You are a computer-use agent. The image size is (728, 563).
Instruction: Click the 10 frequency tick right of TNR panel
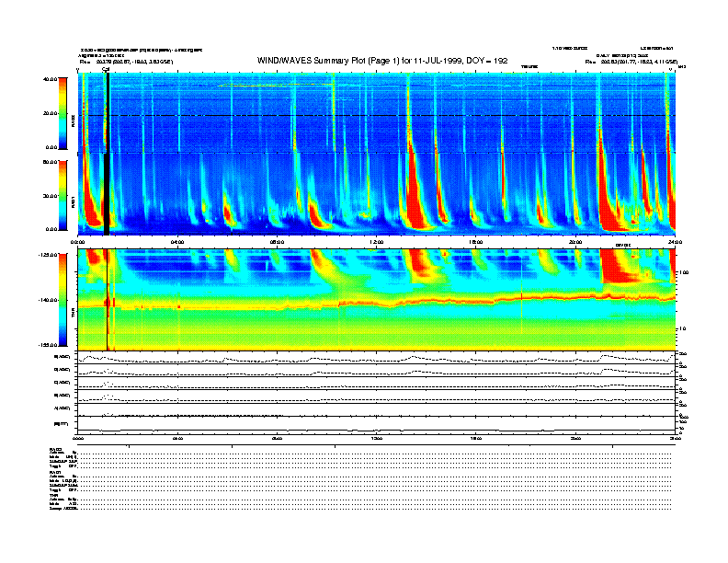(682, 328)
